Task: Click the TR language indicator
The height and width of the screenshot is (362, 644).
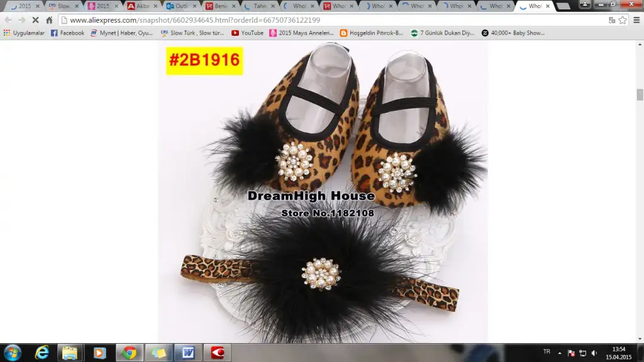Action: [547, 352]
